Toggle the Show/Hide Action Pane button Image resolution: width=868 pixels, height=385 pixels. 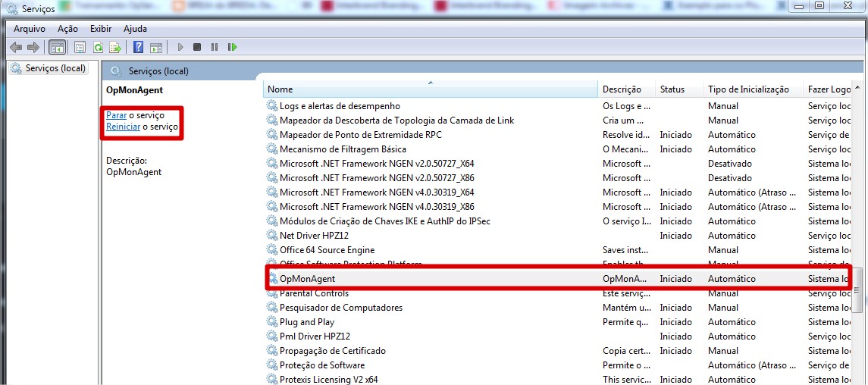[156, 47]
